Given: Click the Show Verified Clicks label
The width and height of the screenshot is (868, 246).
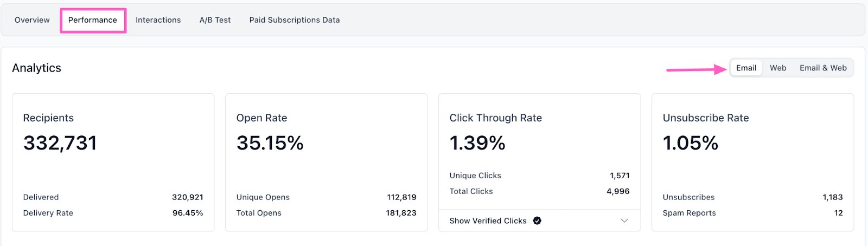Looking at the screenshot, I should (x=488, y=221).
